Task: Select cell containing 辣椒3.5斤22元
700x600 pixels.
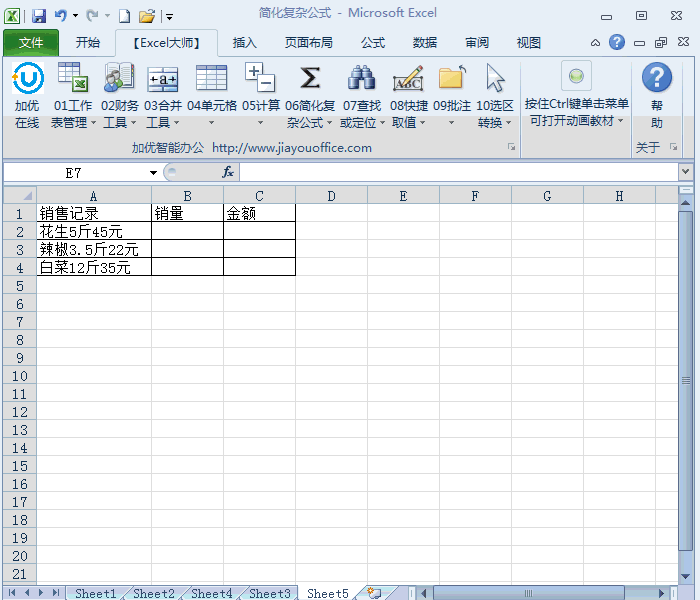Action: click(x=94, y=249)
